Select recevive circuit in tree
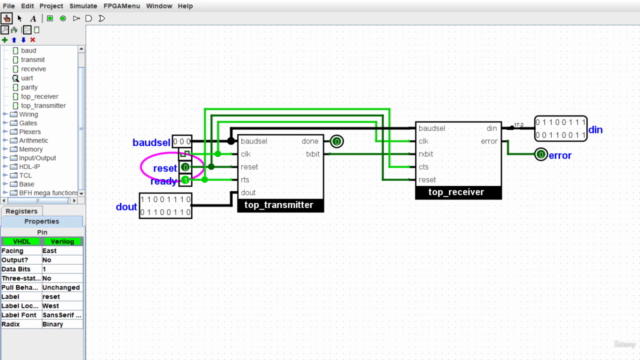The image size is (640, 360). coord(33,69)
